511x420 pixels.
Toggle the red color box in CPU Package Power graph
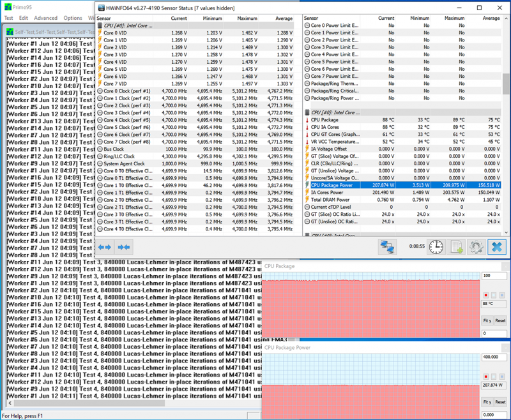tap(487, 377)
